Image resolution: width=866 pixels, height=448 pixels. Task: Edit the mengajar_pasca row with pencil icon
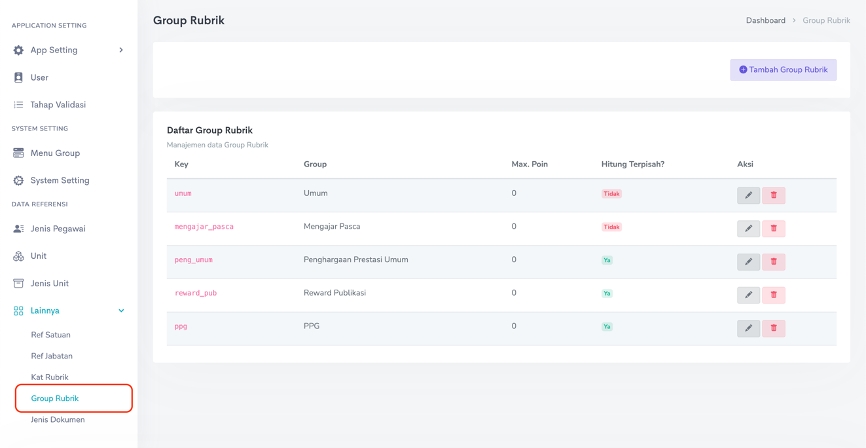click(x=748, y=229)
